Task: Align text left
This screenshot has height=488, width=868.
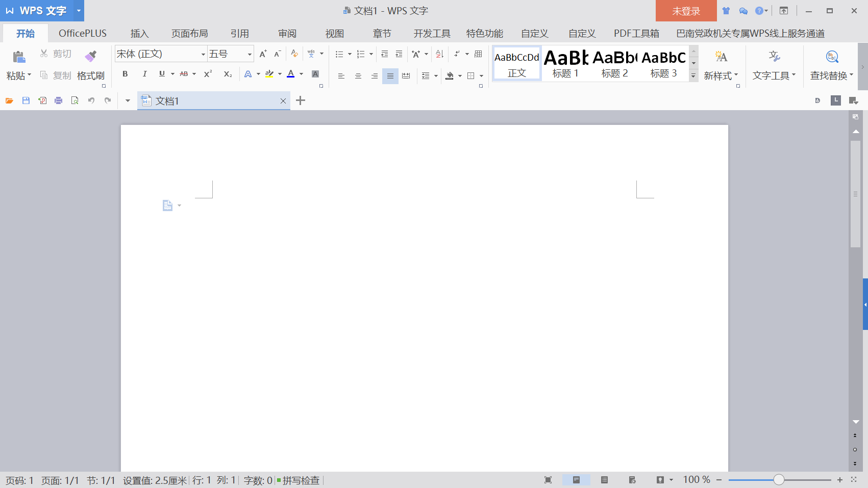Action: [x=341, y=76]
